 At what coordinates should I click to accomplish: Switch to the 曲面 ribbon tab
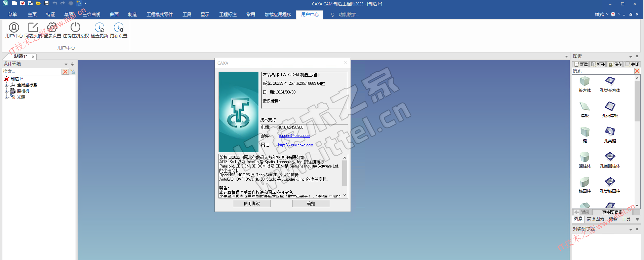tap(114, 14)
